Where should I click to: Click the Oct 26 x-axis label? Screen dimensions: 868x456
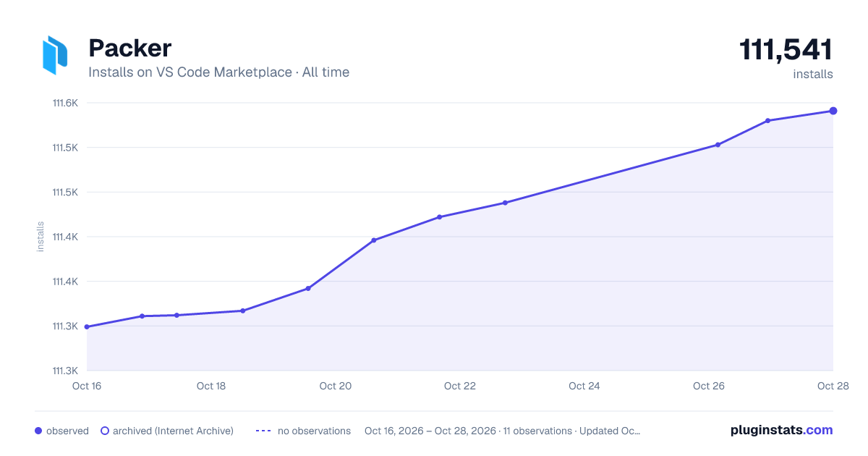click(x=709, y=386)
